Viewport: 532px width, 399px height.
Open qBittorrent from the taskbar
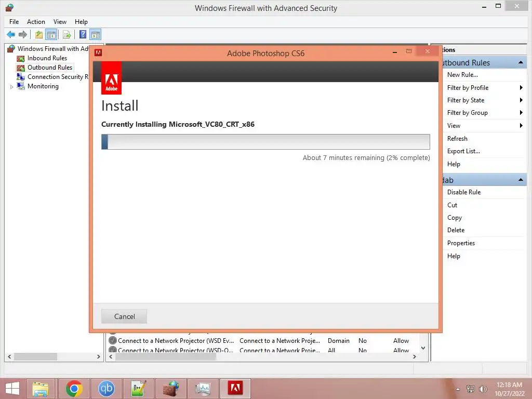click(x=106, y=389)
